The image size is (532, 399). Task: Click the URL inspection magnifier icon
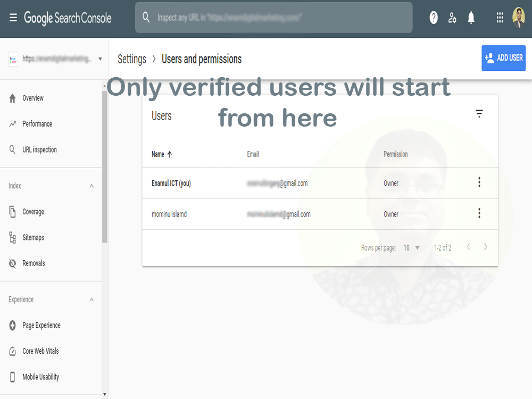[12, 149]
